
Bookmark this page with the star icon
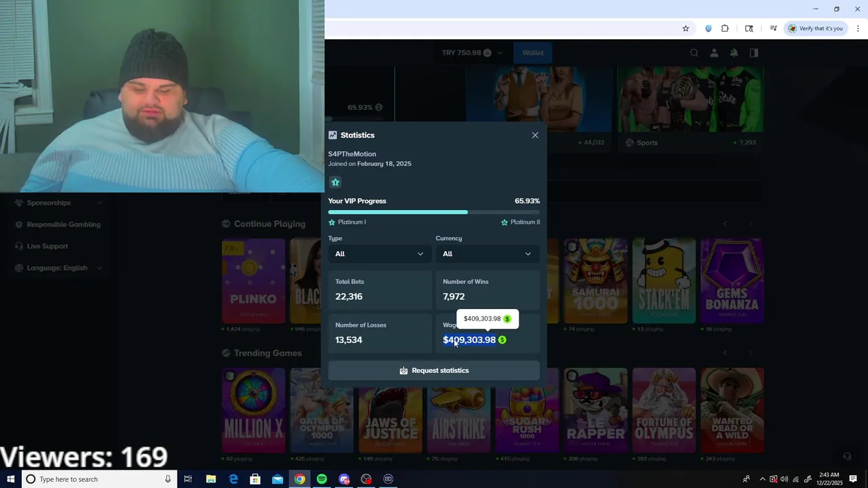click(686, 28)
